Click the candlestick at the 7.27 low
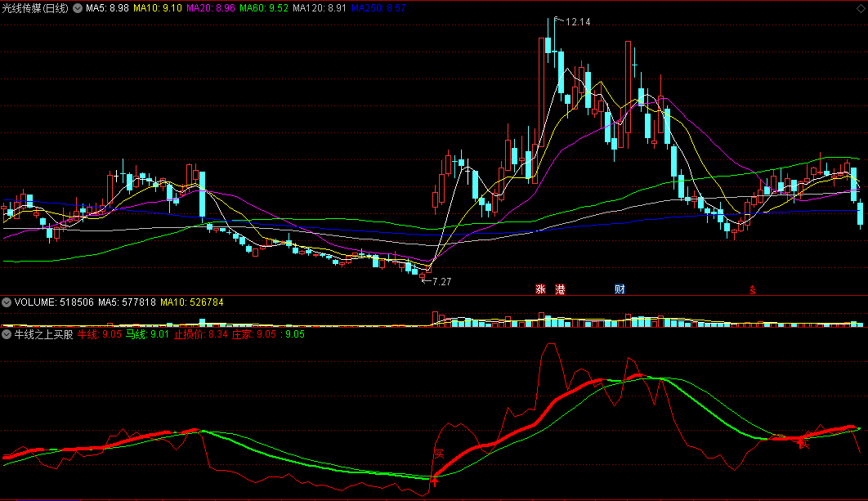This screenshot has width=868, height=501. [x=423, y=275]
